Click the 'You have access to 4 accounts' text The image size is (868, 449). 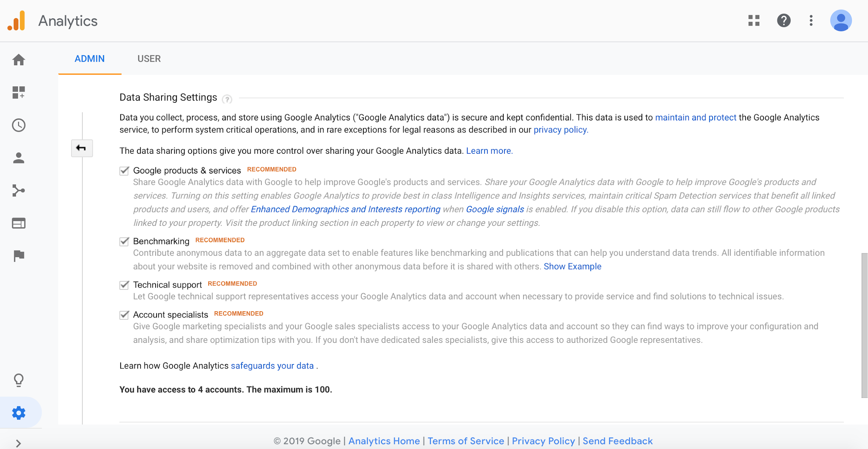coord(226,390)
